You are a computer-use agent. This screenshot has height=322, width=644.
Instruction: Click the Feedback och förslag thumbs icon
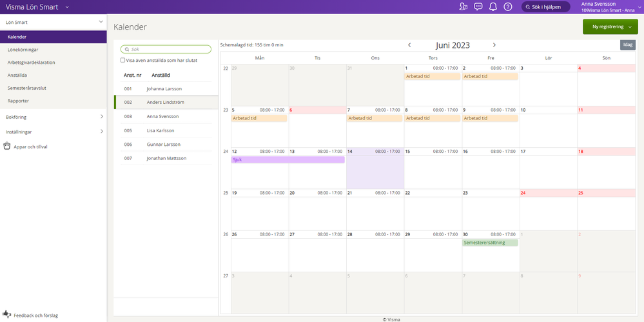tap(7, 315)
